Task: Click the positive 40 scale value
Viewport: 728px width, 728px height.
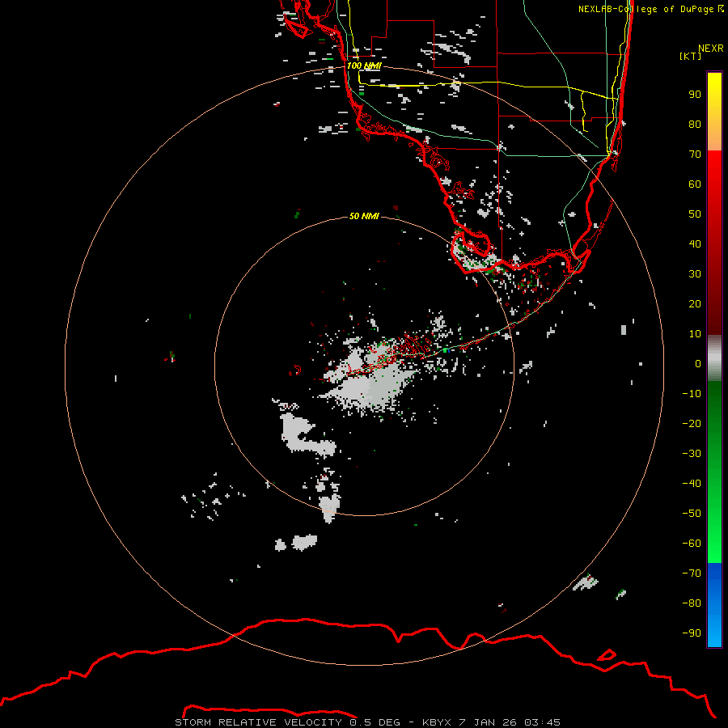Action: (x=695, y=244)
